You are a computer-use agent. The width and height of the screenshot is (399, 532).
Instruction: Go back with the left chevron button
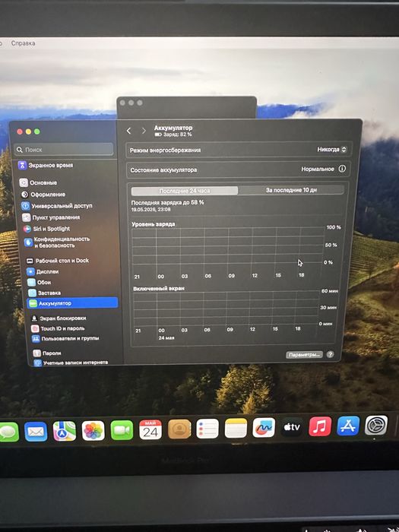(x=128, y=131)
